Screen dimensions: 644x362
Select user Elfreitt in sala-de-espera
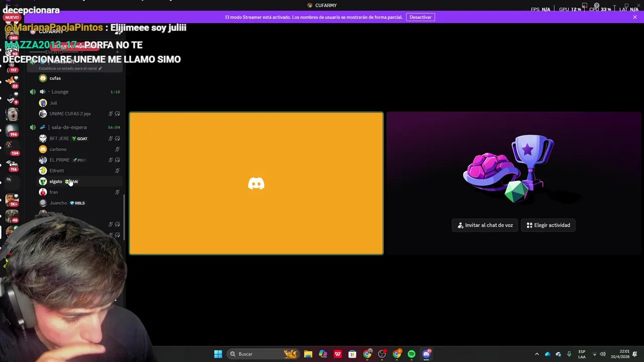point(56,171)
